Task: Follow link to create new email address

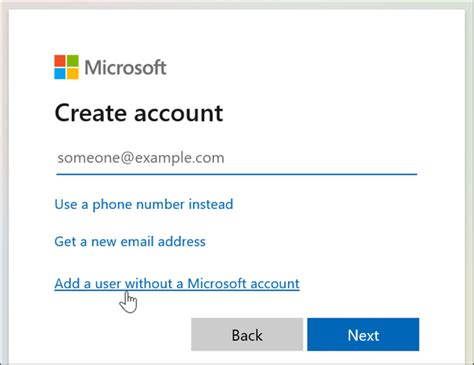Action: coord(130,241)
